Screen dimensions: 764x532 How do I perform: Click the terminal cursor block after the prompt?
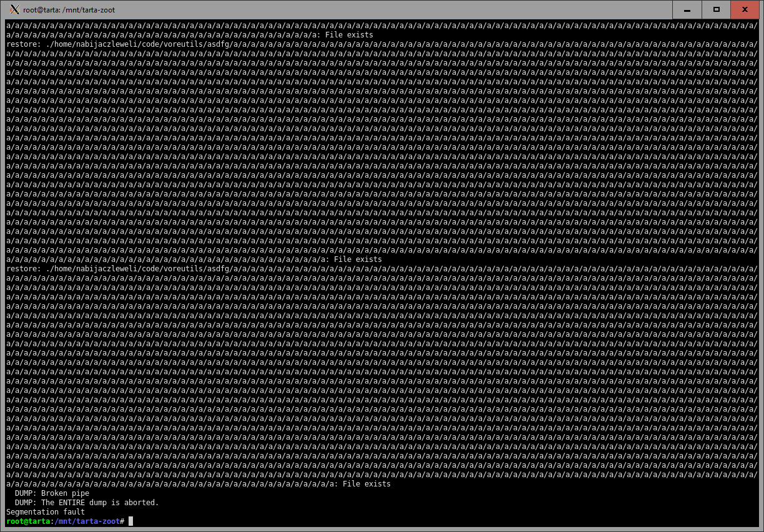pos(130,521)
